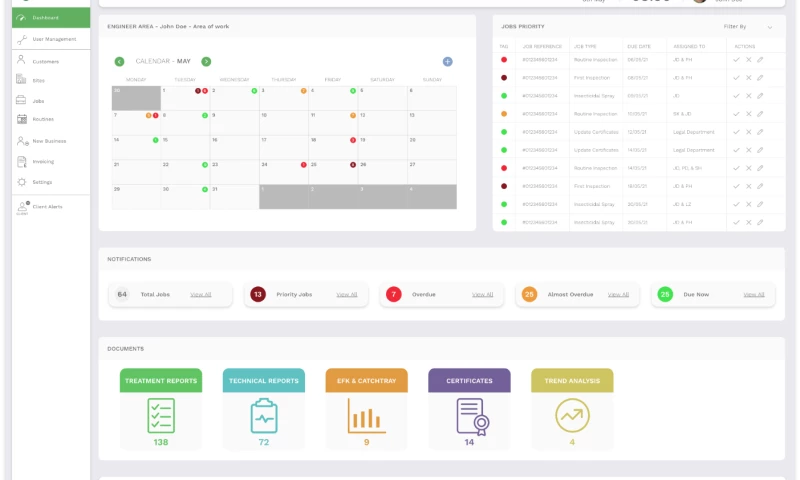View all Total Jobs

pyautogui.click(x=201, y=295)
